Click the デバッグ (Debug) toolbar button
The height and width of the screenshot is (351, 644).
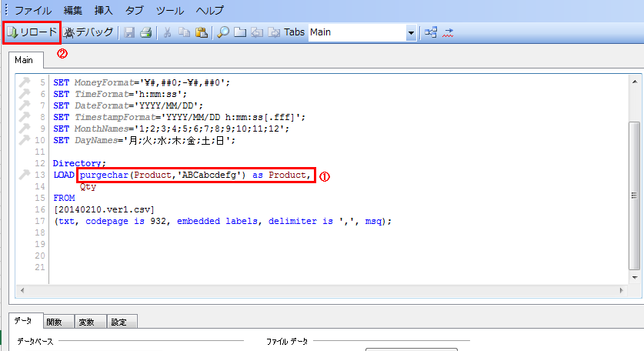[88, 32]
